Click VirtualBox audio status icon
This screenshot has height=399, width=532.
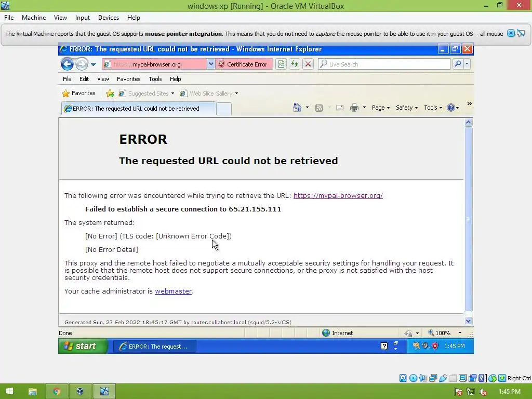[423, 378]
